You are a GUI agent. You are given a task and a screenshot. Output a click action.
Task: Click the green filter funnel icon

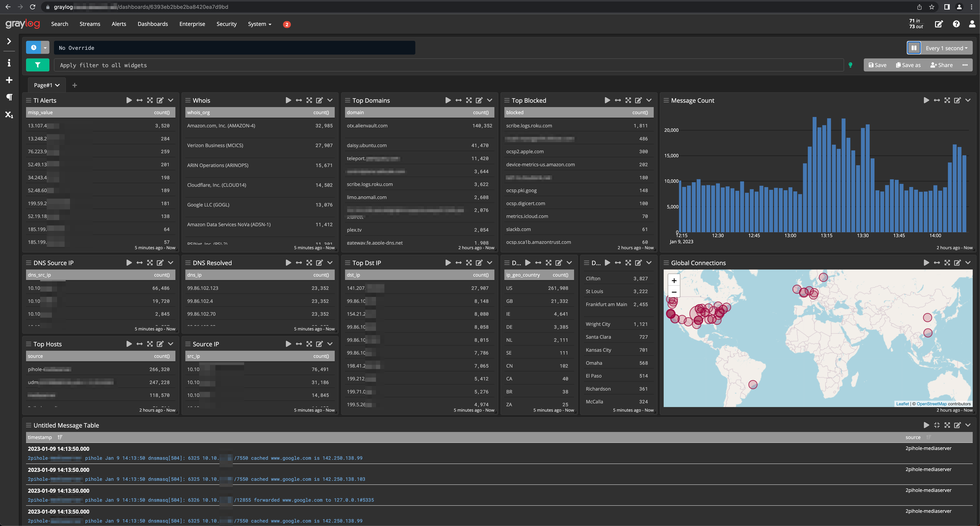(37, 65)
